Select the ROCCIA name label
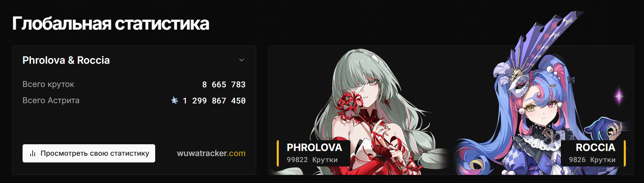This screenshot has width=644, height=183. [595, 147]
